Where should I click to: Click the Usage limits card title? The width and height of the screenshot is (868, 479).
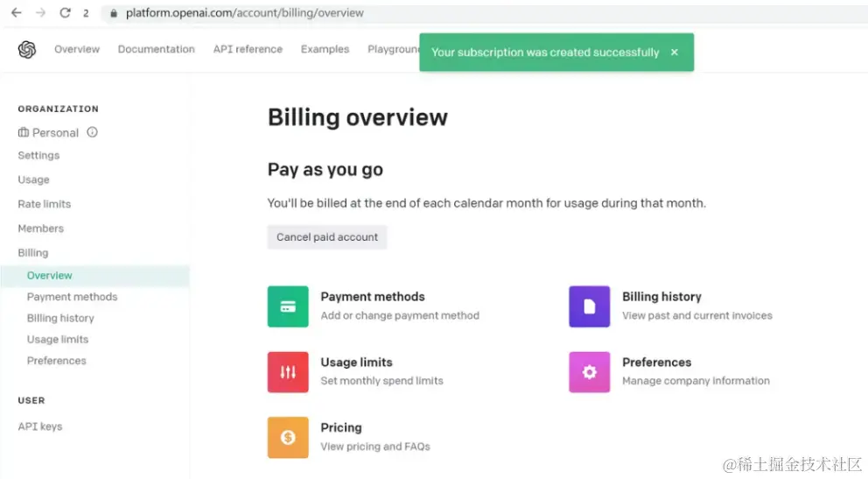point(356,363)
